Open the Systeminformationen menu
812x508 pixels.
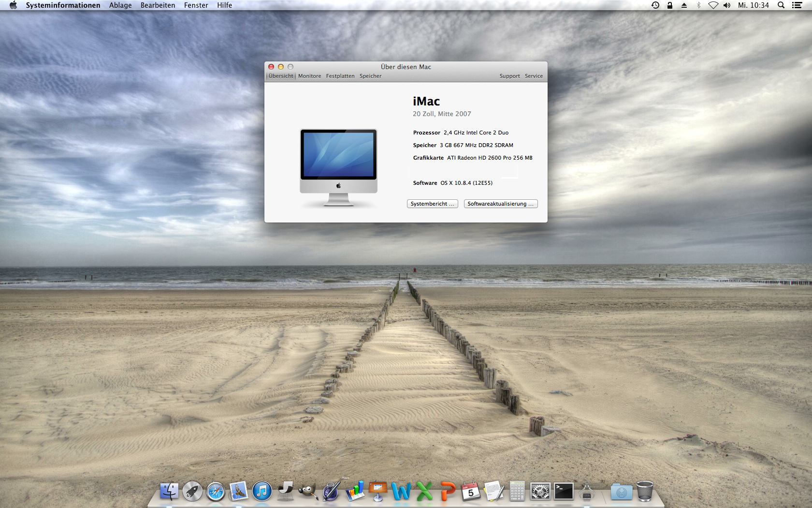(x=63, y=5)
